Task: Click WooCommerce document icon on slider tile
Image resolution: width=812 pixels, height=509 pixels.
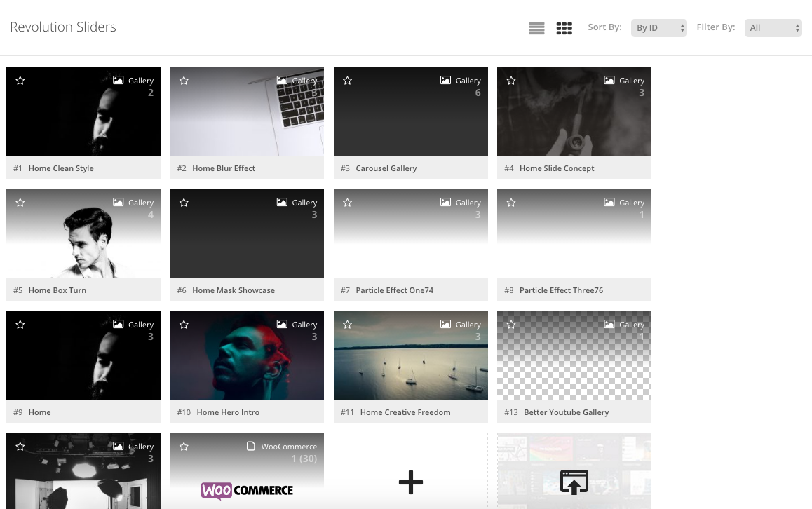Action: coord(251,447)
